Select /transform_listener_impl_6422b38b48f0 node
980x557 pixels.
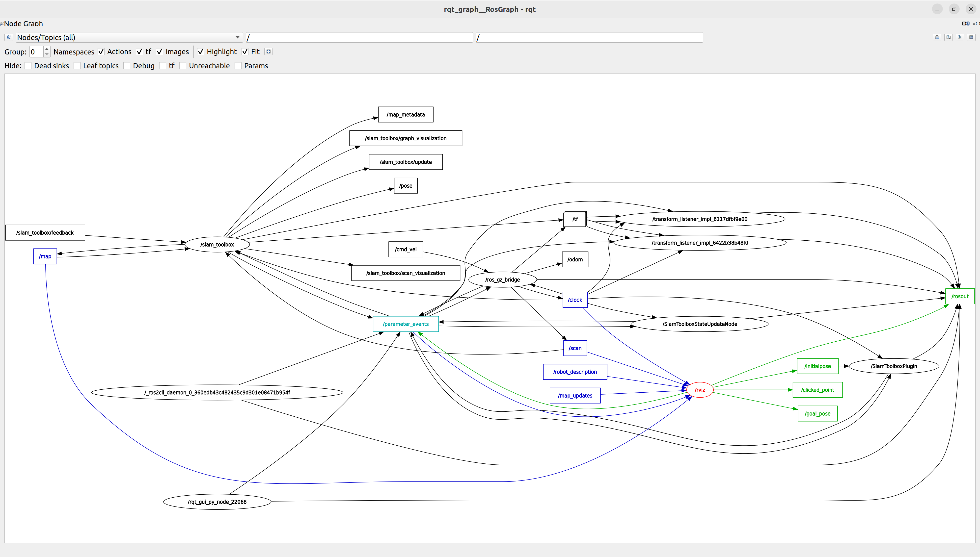[700, 243]
